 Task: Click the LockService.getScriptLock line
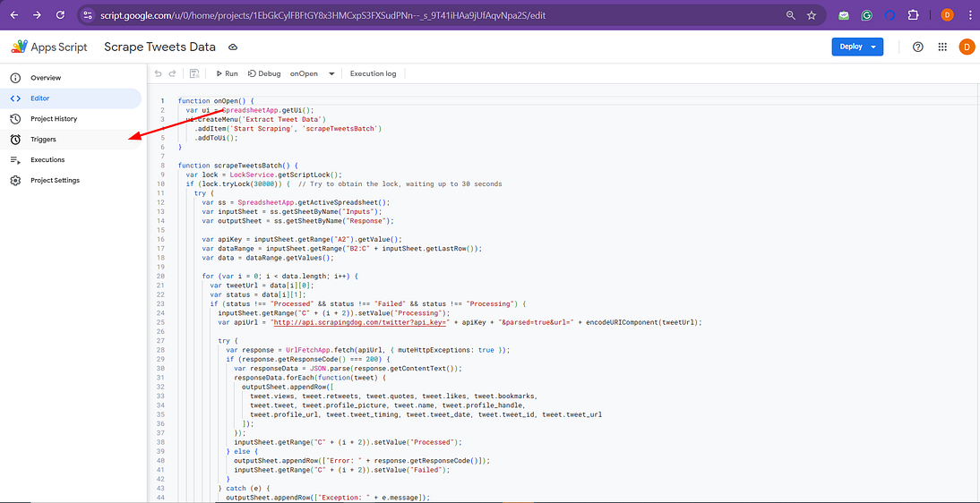(x=263, y=175)
